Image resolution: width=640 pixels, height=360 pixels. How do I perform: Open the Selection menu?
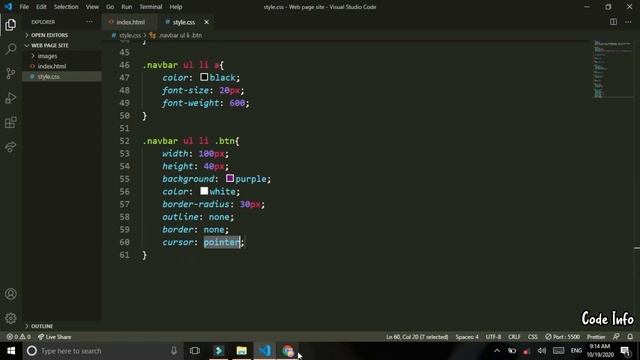point(66,7)
